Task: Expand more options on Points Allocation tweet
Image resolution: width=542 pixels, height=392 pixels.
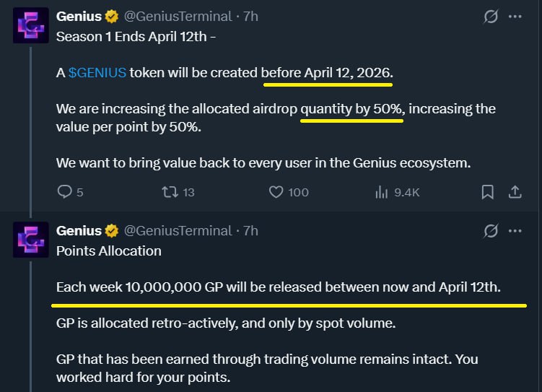Action: tap(515, 231)
